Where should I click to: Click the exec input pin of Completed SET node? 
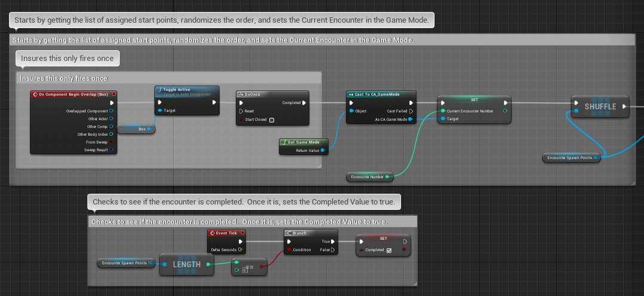362,242
